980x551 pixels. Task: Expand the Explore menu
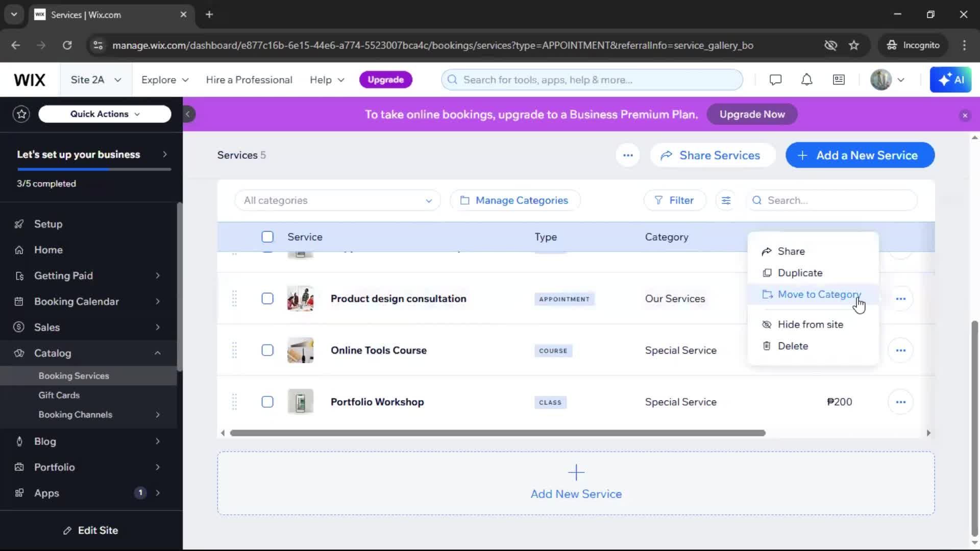tap(165, 80)
